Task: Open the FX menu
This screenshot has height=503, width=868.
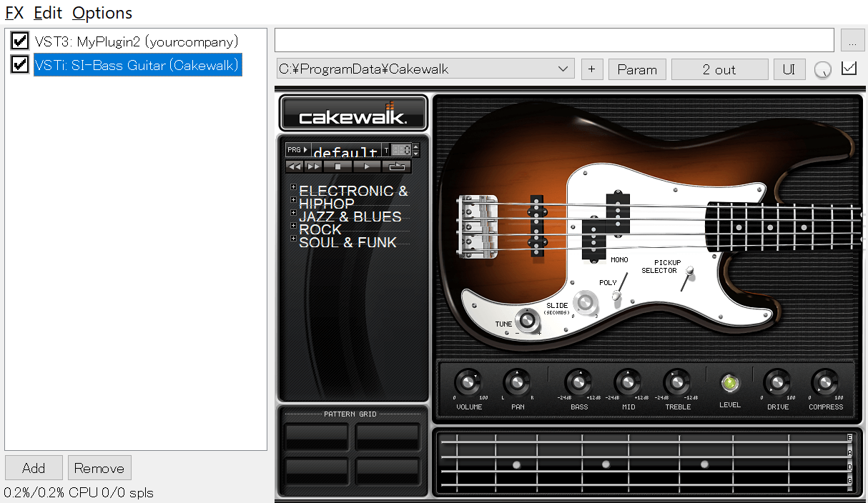Action: (14, 12)
